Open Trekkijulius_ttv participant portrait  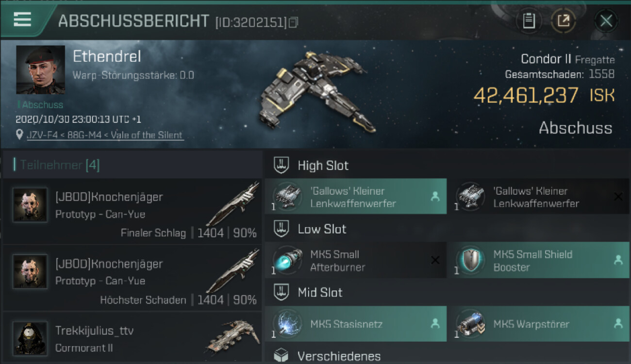(30, 338)
